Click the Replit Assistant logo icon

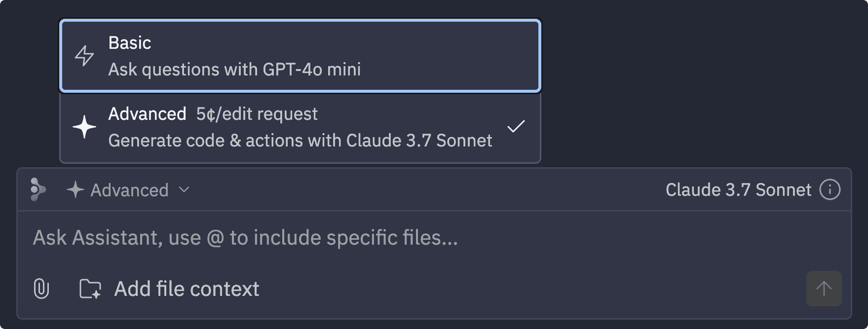coord(38,189)
